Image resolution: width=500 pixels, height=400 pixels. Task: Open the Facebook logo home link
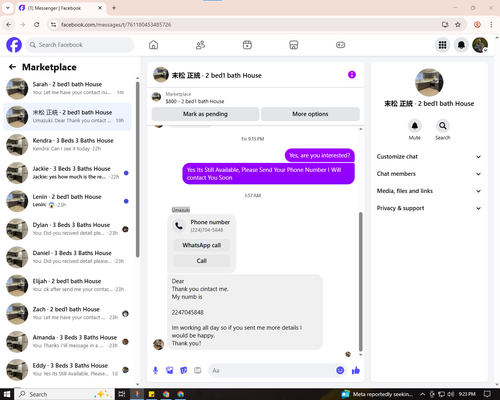pos(14,45)
